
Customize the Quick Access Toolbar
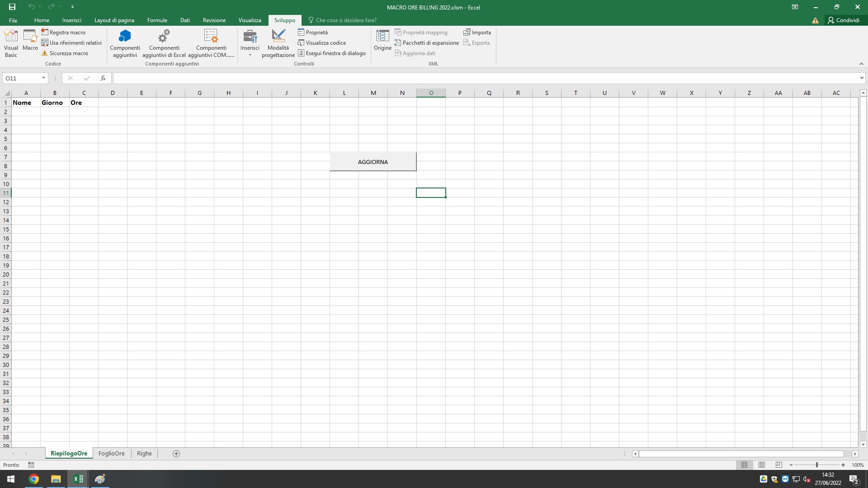(x=72, y=7)
